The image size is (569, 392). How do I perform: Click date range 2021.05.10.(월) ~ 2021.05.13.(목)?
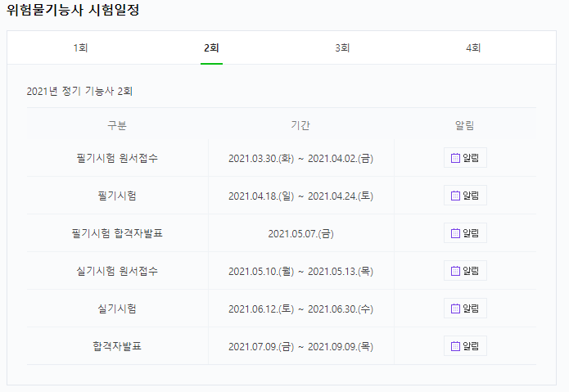pyautogui.click(x=300, y=271)
